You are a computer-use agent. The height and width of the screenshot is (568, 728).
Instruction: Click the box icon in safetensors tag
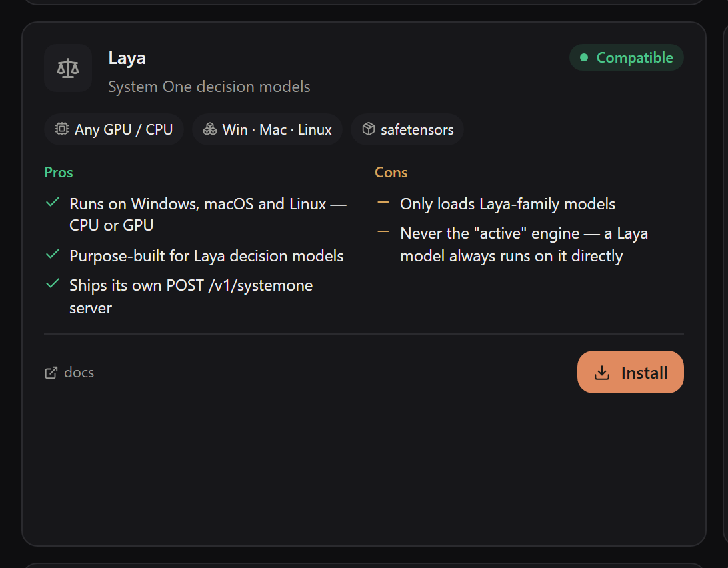tap(369, 129)
